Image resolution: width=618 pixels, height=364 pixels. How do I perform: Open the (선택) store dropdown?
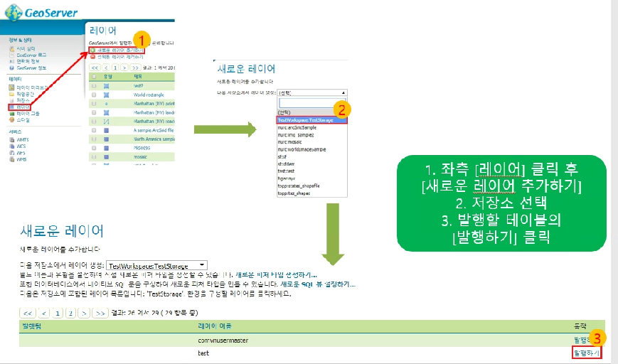[x=312, y=93]
